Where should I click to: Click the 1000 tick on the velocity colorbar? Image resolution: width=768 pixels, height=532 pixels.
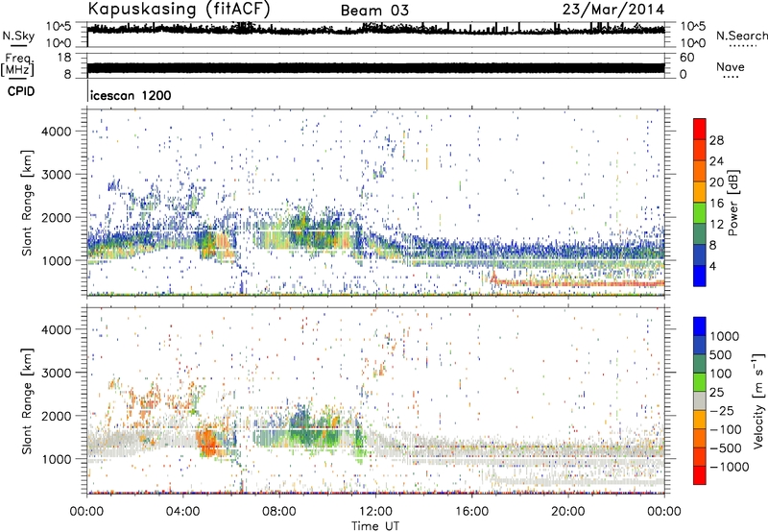point(725,336)
